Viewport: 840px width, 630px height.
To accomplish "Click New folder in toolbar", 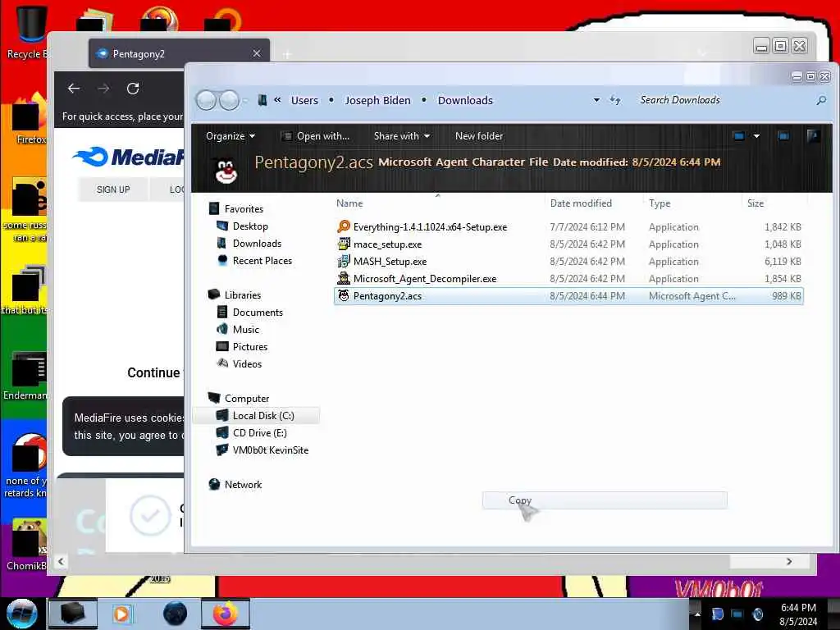I will coord(479,136).
